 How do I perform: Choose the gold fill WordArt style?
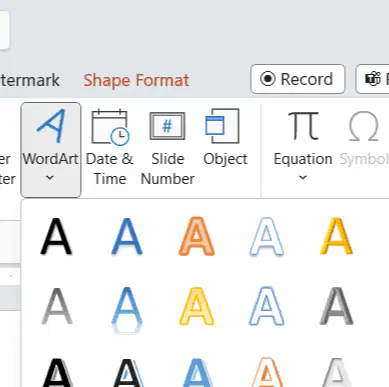click(x=336, y=236)
